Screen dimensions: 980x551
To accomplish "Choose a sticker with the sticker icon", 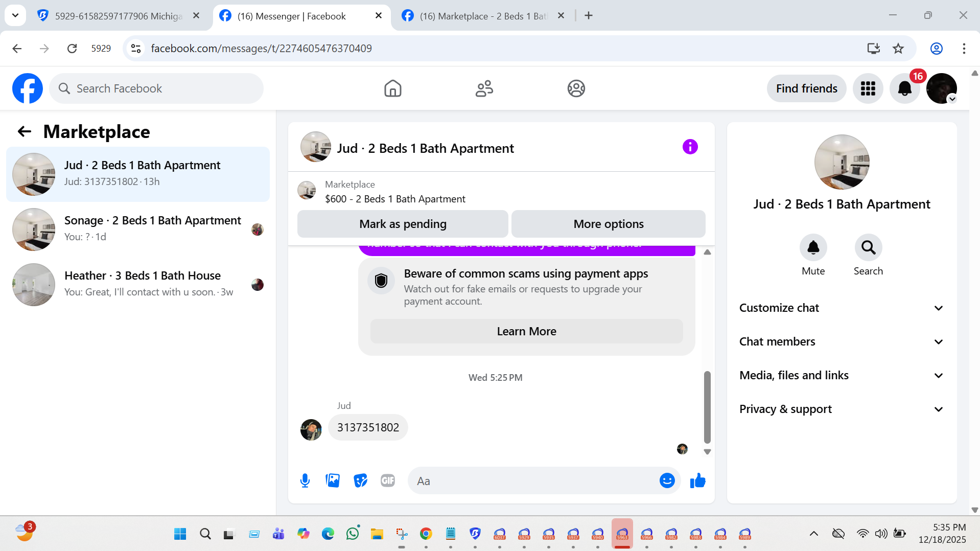I will click(360, 480).
